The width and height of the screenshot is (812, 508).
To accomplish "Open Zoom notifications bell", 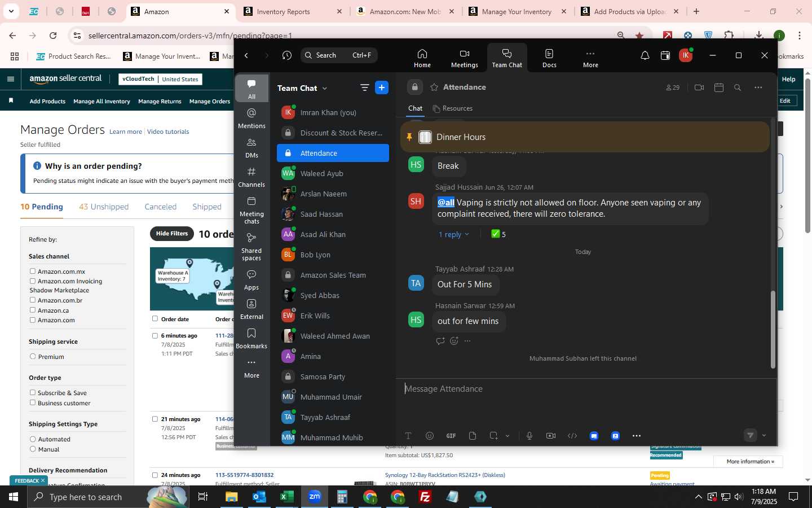I will 645,55.
